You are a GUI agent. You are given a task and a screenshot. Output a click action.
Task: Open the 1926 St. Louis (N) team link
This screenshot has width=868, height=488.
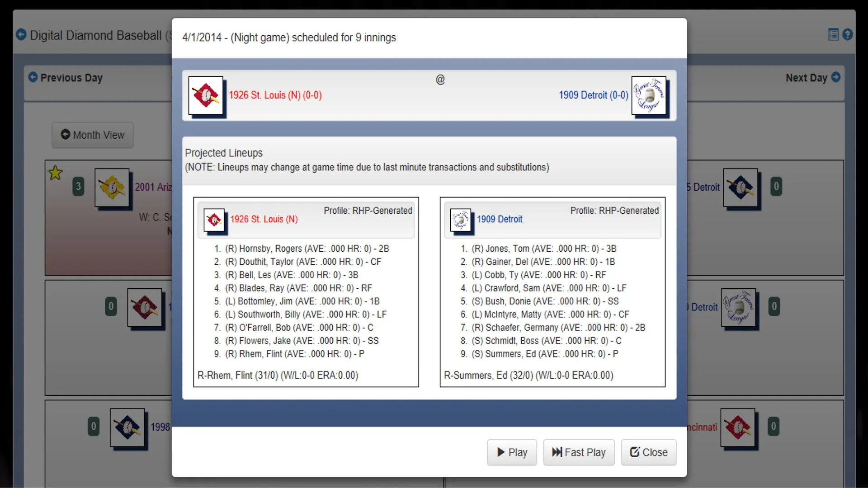tap(275, 95)
